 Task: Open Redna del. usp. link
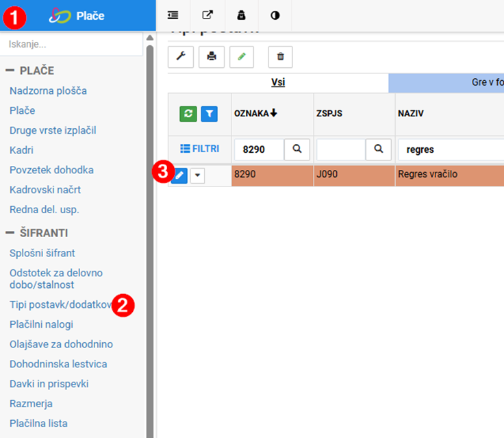[x=45, y=210]
